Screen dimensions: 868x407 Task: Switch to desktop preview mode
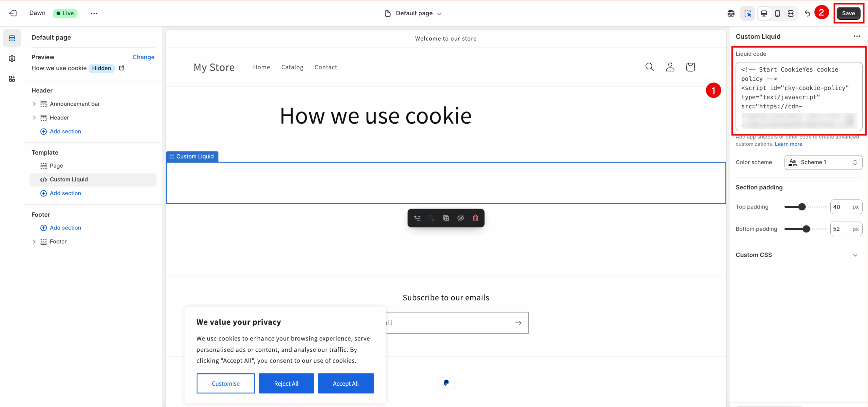point(764,13)
